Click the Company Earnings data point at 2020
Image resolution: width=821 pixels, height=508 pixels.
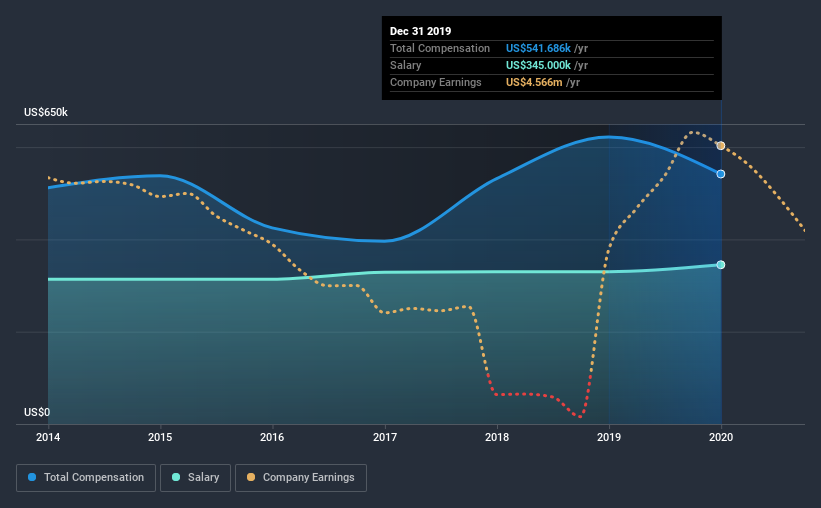click(x=721, y=146)
